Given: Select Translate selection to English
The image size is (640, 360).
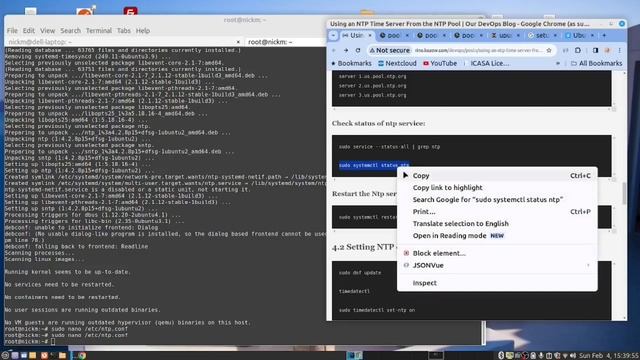Looking at the screenshot, I should tap(497, 223).
